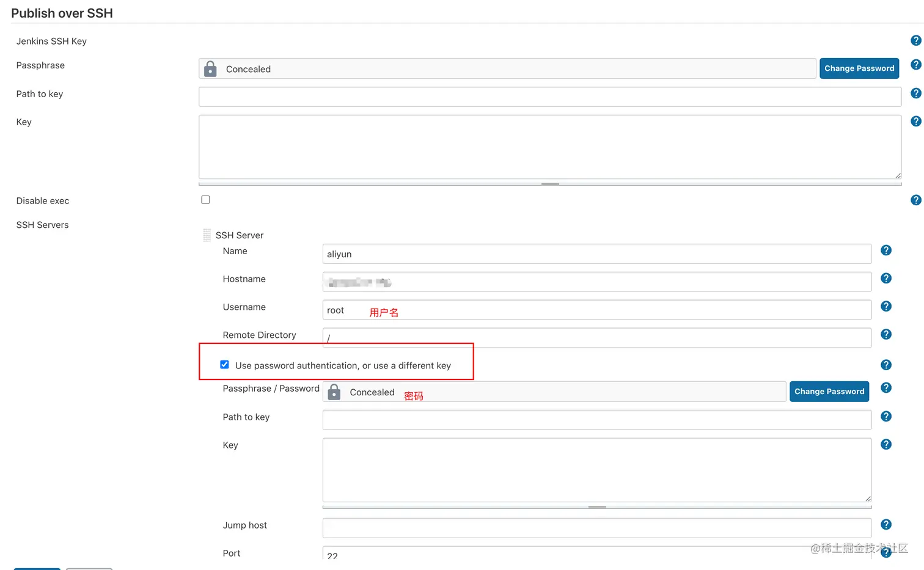
Task: Click the Remote Directory input field
Action: 597,338
